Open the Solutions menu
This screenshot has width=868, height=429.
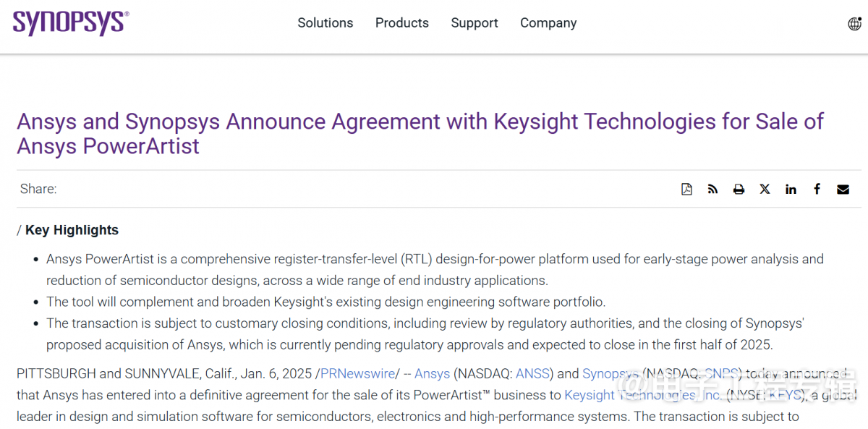[325, 23]
